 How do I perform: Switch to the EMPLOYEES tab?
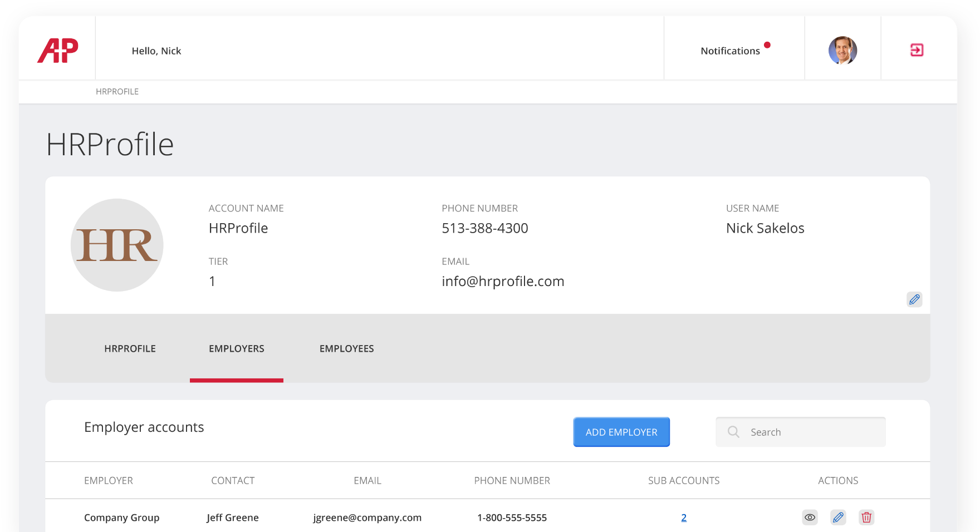point(347,348)
